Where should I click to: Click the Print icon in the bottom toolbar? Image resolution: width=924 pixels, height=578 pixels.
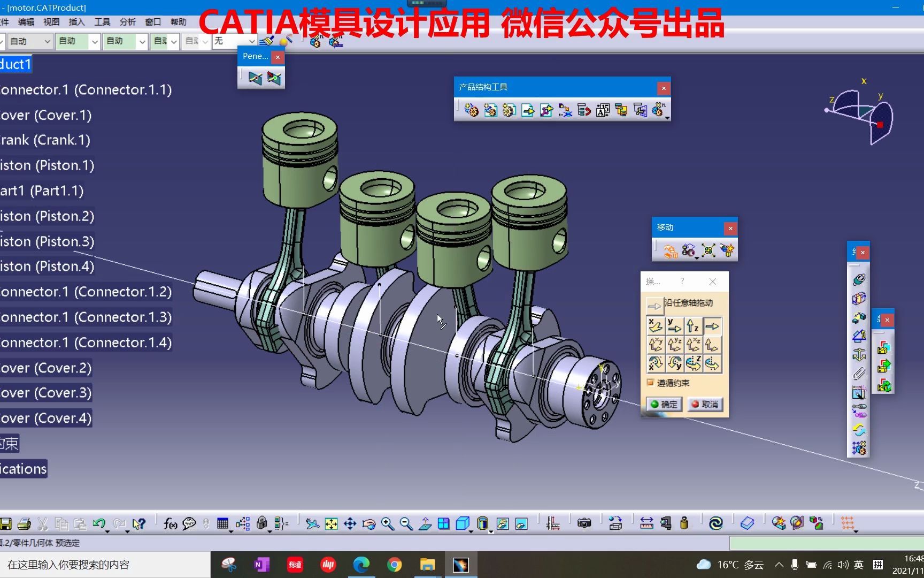[x=24, y=523]
